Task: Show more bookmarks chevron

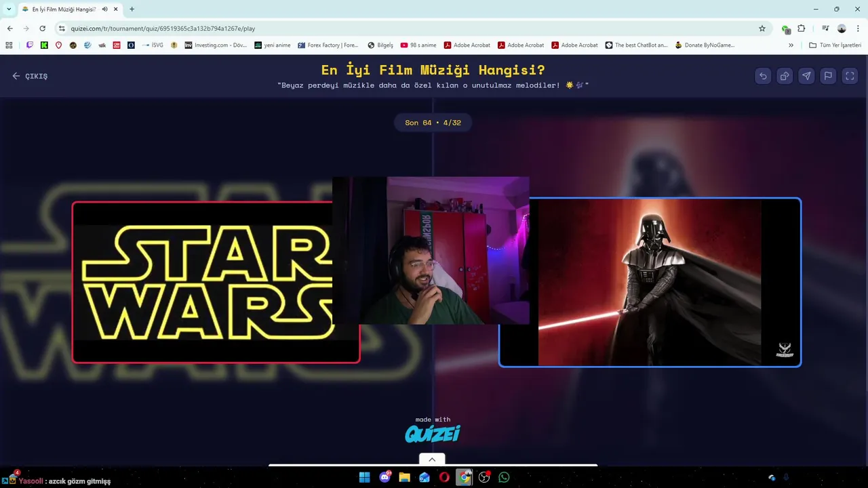Action: click(x=791, y=45)
